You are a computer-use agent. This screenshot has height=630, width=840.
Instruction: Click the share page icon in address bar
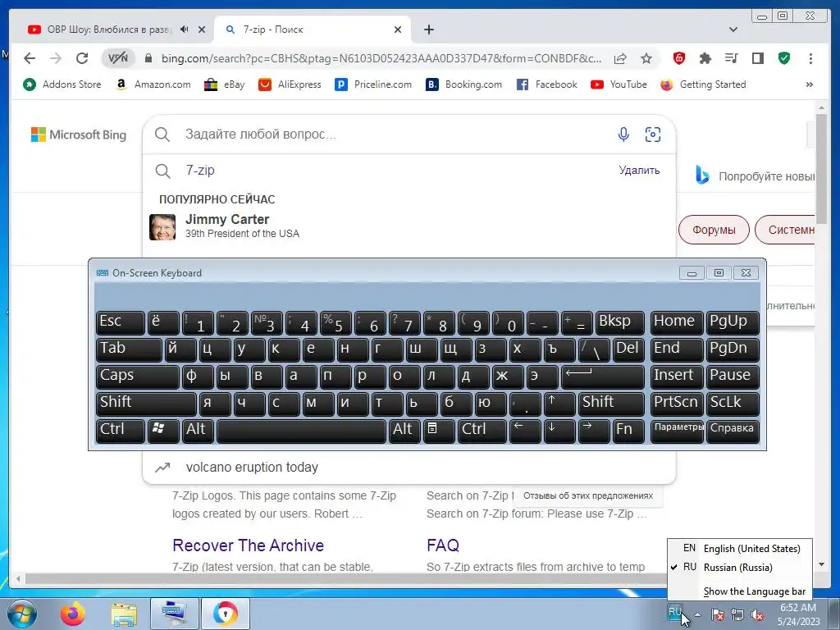[x=620, y=58]
